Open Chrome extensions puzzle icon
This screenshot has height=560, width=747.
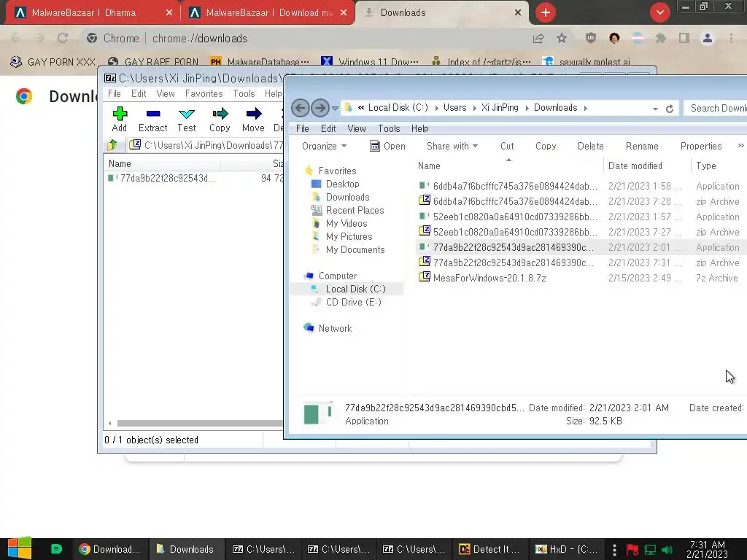[660, 38]
